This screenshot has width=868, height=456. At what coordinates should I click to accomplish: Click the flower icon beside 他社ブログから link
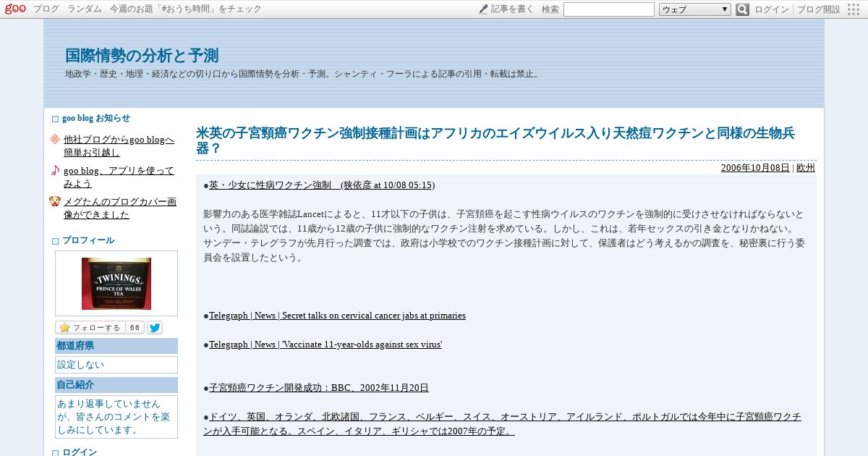[55, 139]
